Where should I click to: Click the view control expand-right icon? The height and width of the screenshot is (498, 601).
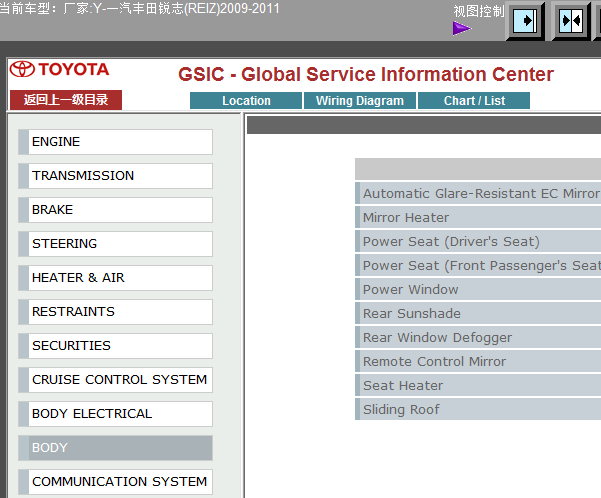(x=525, y=21)
